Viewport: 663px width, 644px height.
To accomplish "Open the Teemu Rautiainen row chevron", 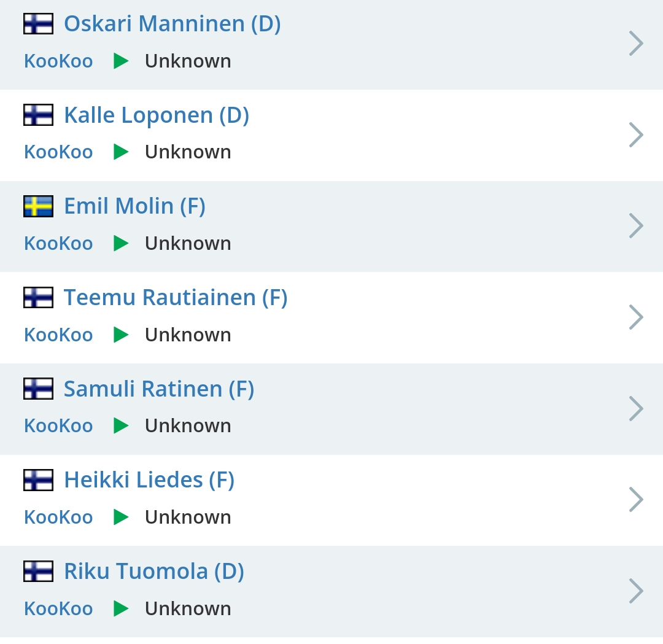I will pos(636,317).
